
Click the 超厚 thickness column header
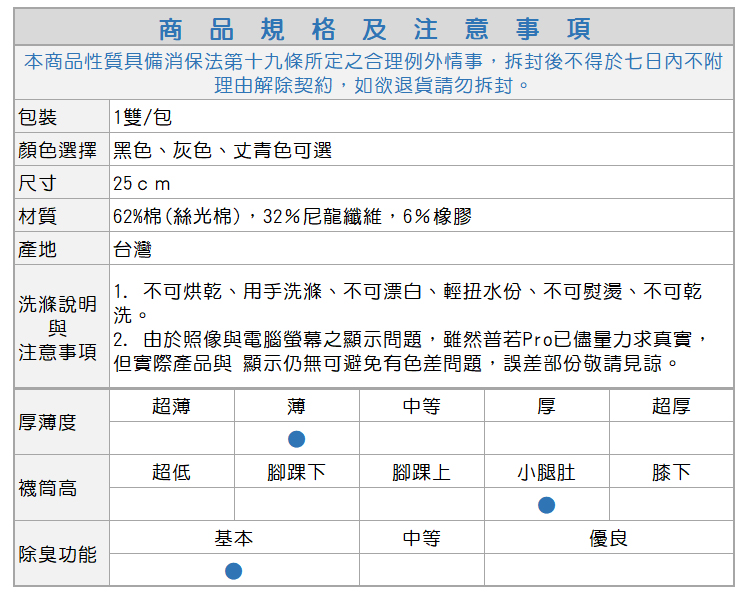point(670,406)
